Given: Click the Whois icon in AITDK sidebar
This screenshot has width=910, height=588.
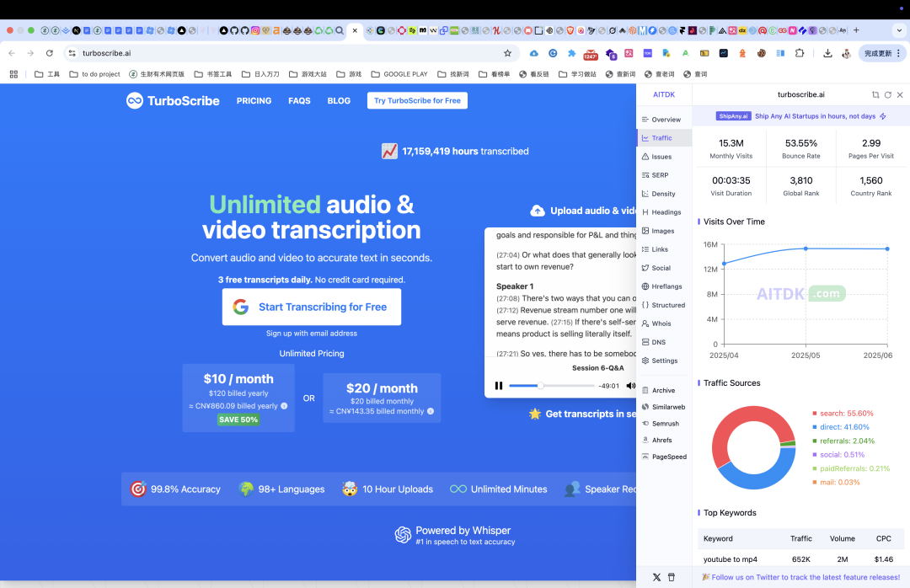Looking at the screenshot, I should (645, 323).
